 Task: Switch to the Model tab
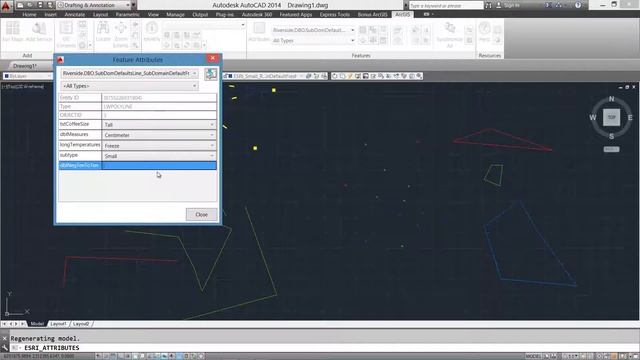[37, 324]
